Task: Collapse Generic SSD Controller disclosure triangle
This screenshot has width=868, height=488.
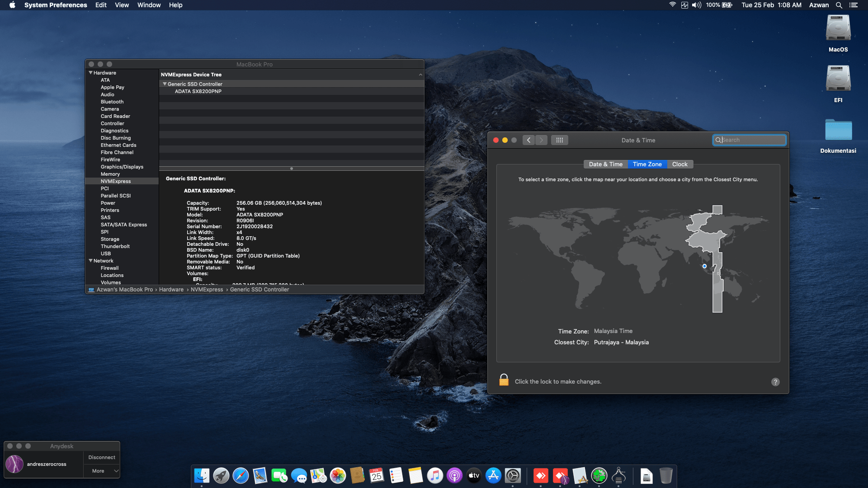Action: [x=165, y=84]
